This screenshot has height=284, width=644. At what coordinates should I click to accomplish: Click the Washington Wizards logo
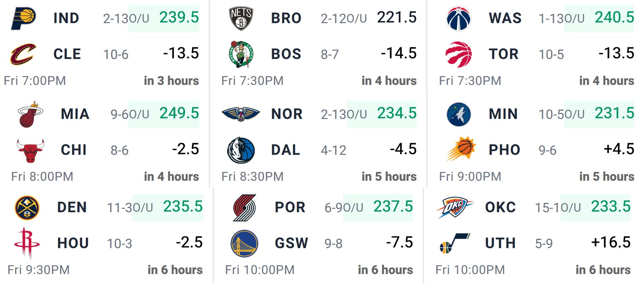(459, 18)
